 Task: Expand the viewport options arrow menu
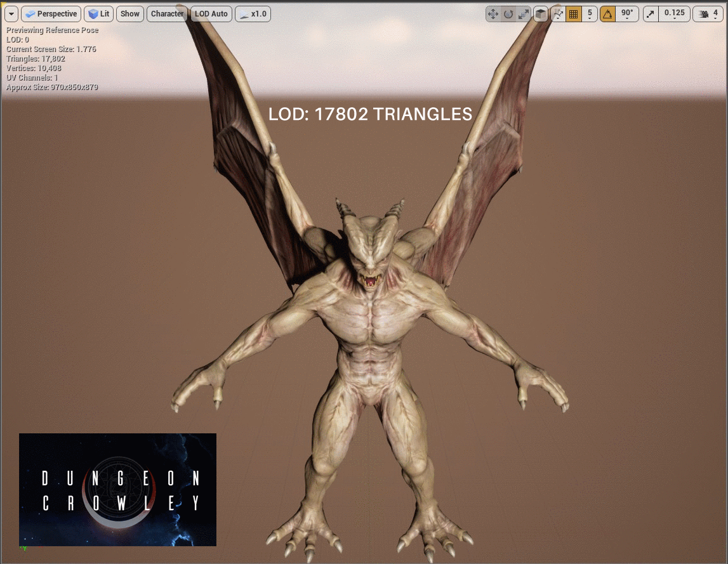(x=11, y=14)
